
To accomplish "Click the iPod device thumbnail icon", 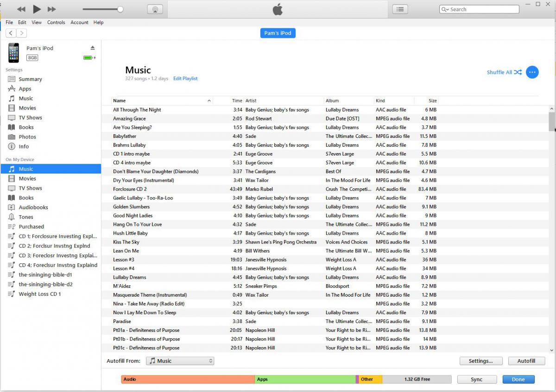I will (13, 53).
